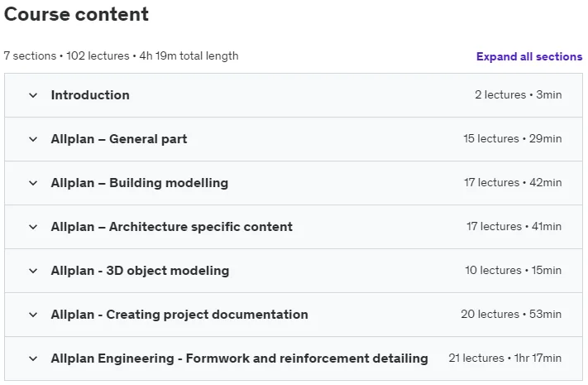Click the 2 lectures • 3min label
The width and height of the screenshot is (588, 385).
[519, 94]
